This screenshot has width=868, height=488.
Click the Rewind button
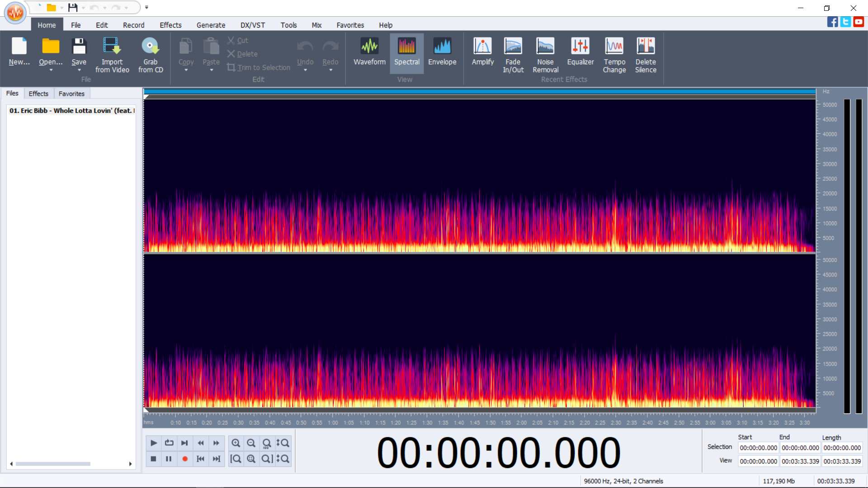pyautogui.click(x=200, y=443)
